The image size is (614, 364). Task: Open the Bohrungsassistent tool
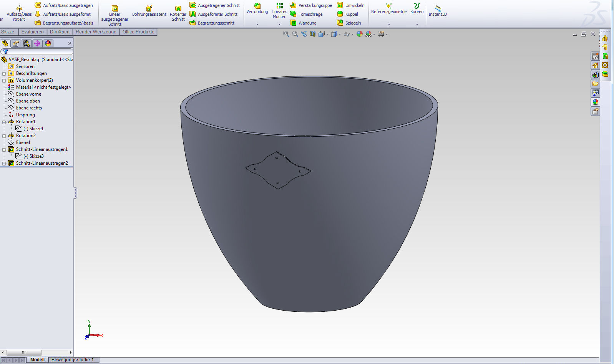pos(149,11)
